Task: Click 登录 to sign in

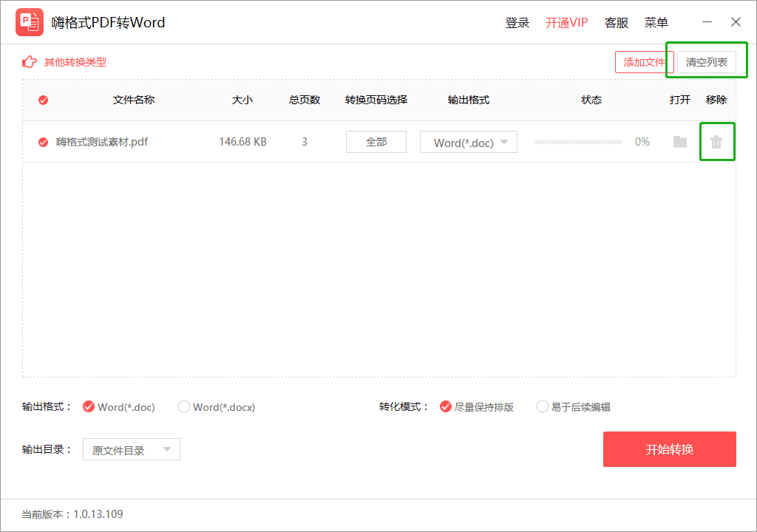Action: [517, 23]
